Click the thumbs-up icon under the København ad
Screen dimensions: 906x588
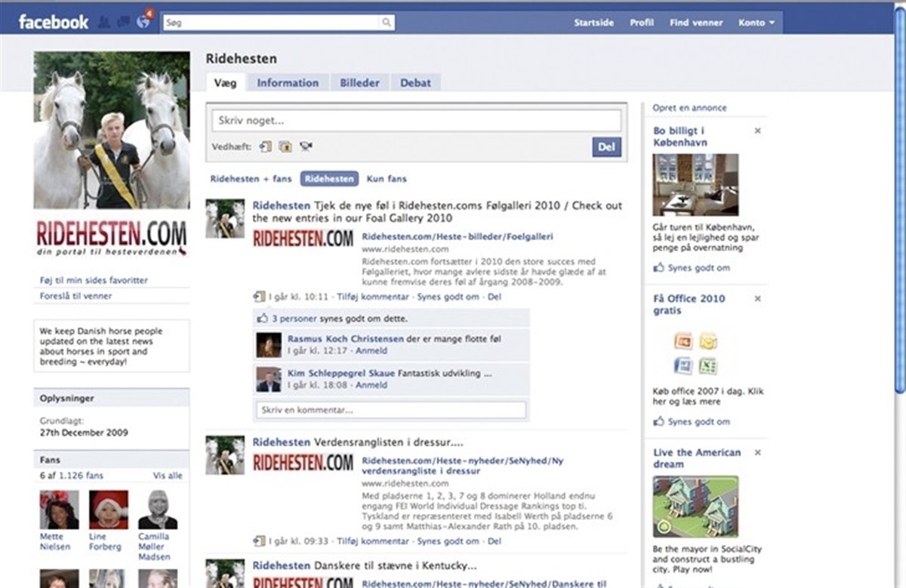(658, 267)
